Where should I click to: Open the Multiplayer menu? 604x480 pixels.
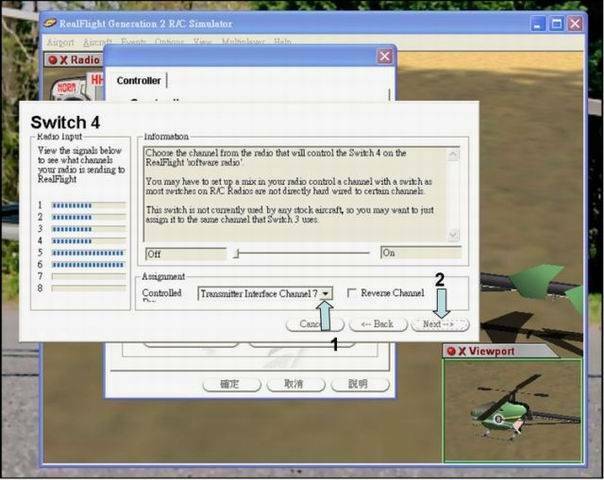click(x=243, y=42)
